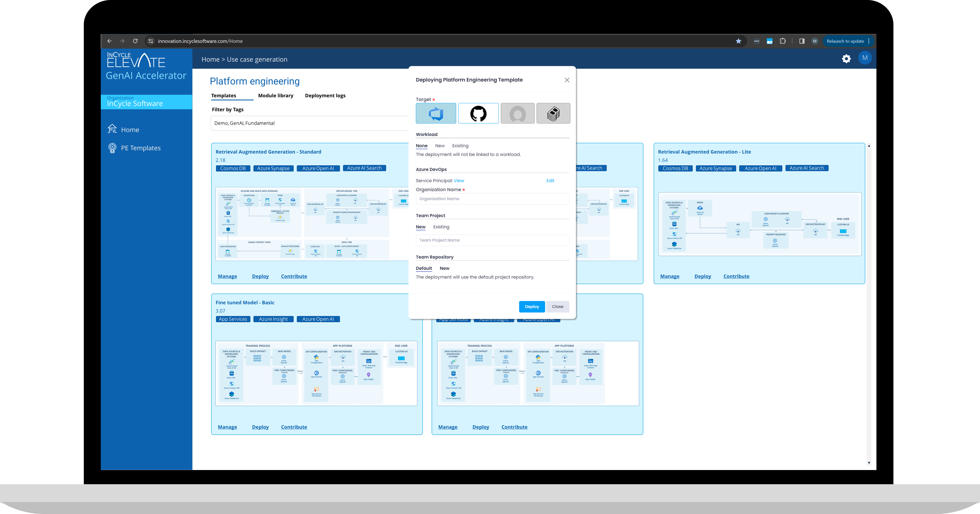This screenshot has width=980, height=514.
Task: Choose the Existing workload option
Action: click(x=460, y=146)
